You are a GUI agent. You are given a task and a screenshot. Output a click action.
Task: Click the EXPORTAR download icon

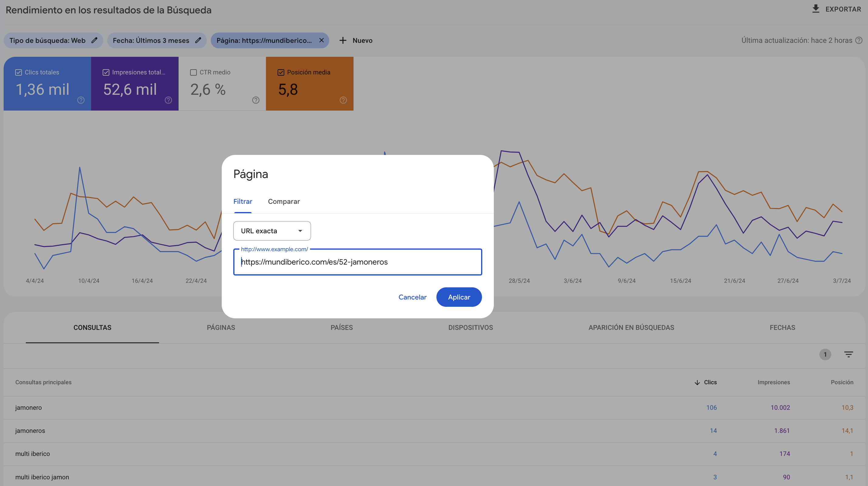(x=815, y=9)
